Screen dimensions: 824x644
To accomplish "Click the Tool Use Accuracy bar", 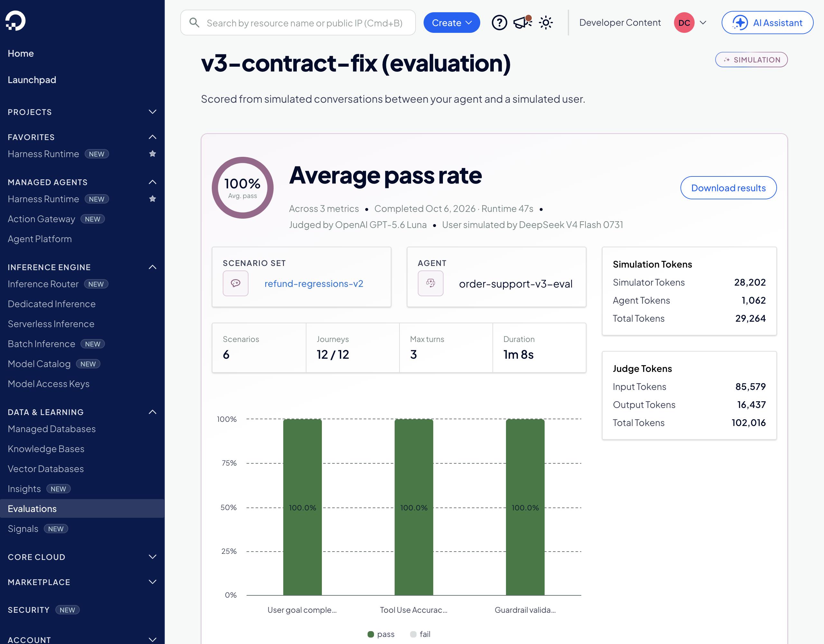I will (x=414, y=507).
